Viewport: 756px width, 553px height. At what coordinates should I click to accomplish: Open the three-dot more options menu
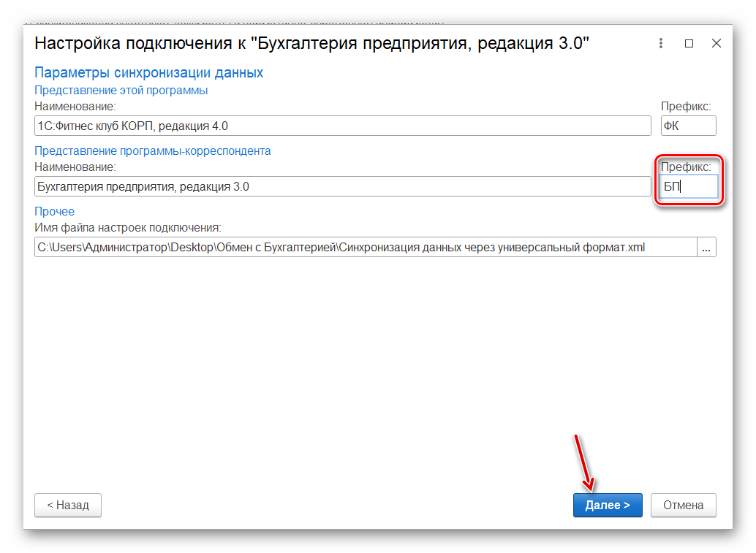(660, 43)
